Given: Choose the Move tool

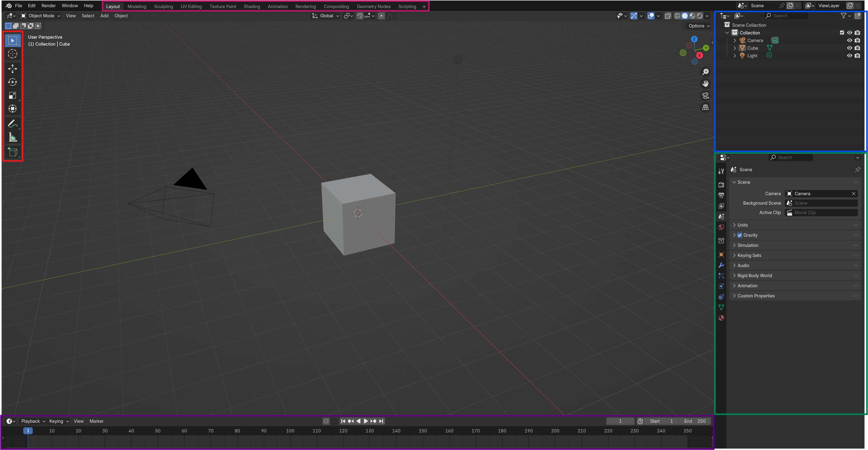Looking at the screenshot, I should 13,69.
